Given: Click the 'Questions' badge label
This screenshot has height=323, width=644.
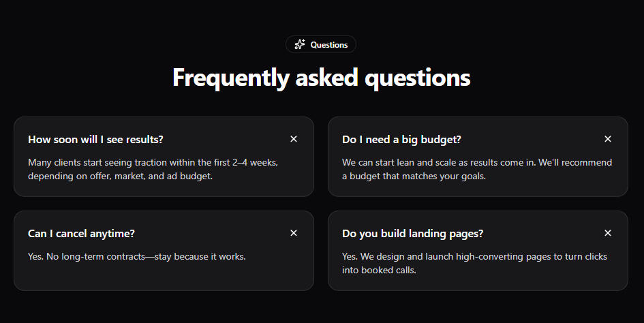Looking at the screenshot, I should pos(329,45).
